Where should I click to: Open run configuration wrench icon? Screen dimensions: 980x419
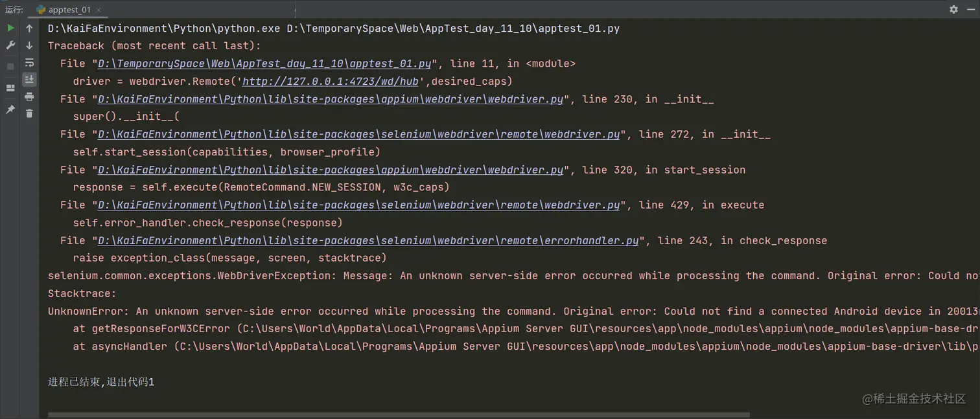(x=10, y=45)
